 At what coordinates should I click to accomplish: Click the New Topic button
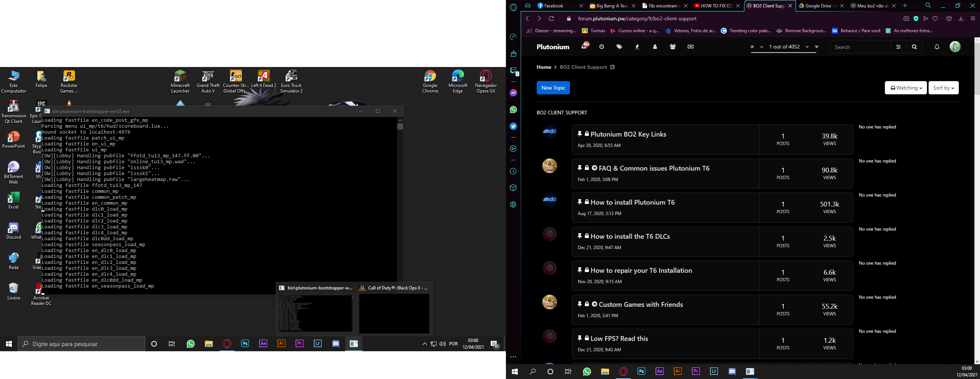pos(553,88)
